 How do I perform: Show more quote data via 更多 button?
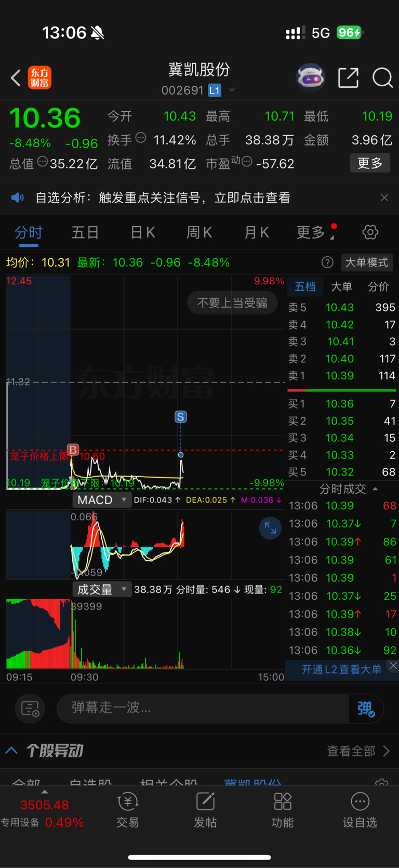click(x=370, y=163)
